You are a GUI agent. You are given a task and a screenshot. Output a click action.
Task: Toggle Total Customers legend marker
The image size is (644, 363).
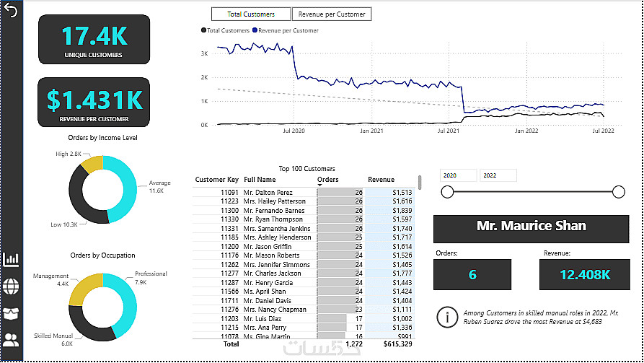(x=203, y=30)
